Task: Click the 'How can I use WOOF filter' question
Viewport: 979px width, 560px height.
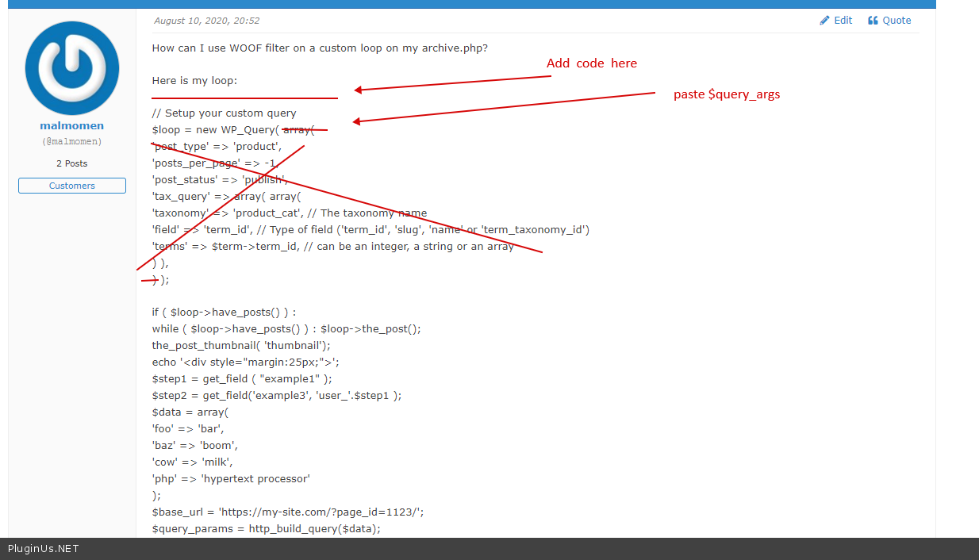Action: (320, 48)
